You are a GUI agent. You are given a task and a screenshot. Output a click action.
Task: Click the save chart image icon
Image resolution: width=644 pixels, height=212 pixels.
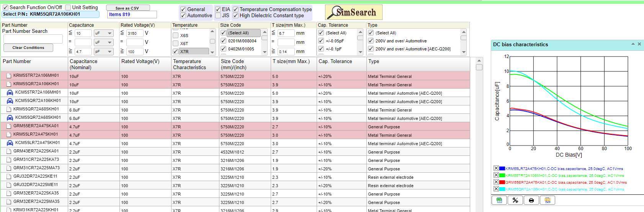547,200
